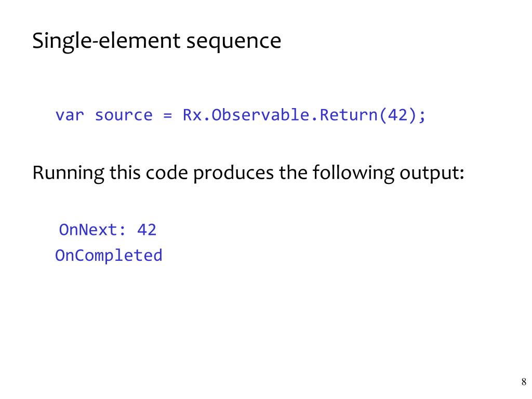Viewport: 532px width, 399px height.
Task: Select the 42 value after OnNext:
Action: tap(147, 230)
